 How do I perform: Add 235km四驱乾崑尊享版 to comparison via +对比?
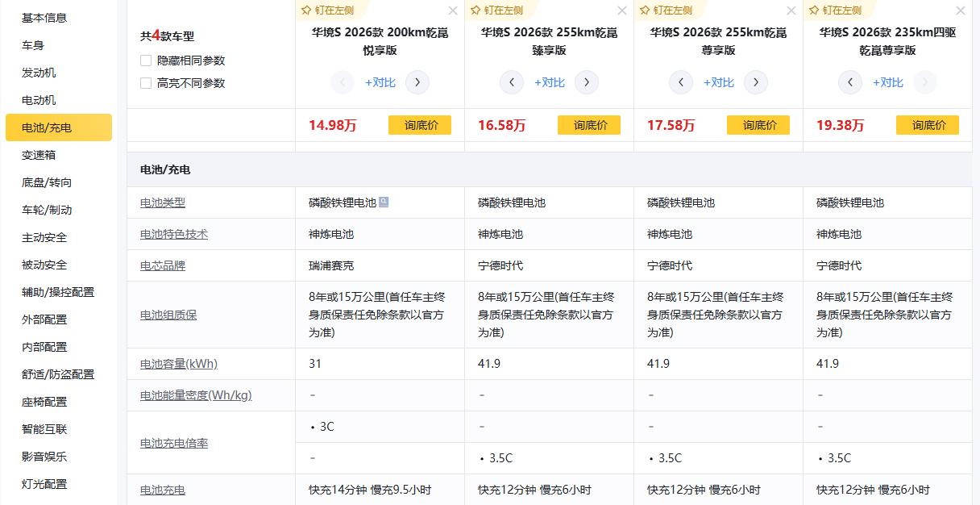point(888,82)
